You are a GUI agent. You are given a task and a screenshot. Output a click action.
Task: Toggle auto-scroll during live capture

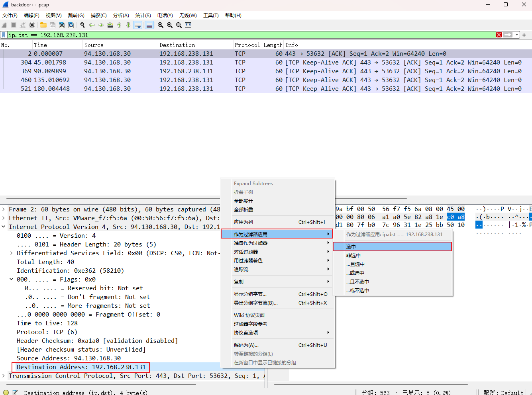[x=138, y=25]
